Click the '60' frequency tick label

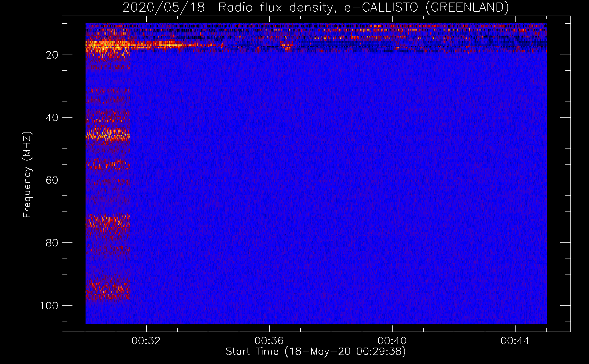tap(52, 180)
